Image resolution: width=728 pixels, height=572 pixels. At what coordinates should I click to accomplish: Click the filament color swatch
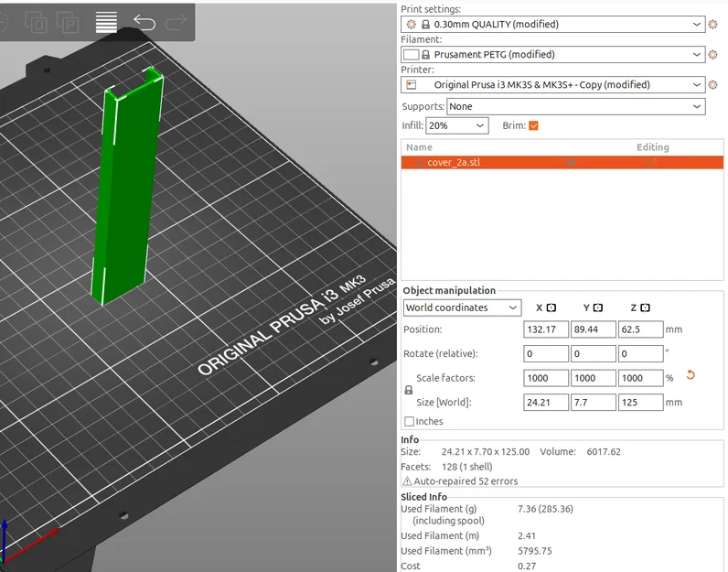pyautogui.click(x=411, y=54)
